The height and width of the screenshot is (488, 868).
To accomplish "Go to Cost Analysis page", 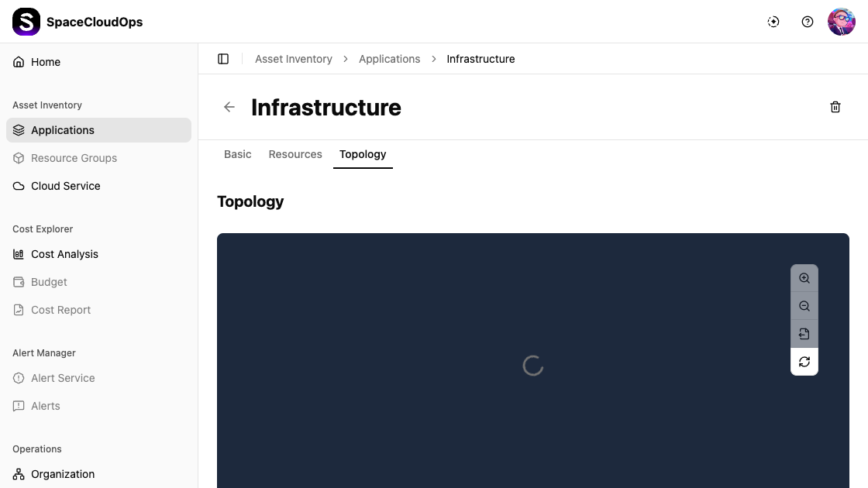I will pyautogui.click(x=64, y=254).
